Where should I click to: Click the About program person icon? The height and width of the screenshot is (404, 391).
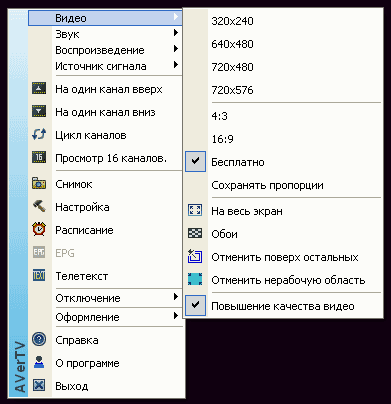(39, 363)
